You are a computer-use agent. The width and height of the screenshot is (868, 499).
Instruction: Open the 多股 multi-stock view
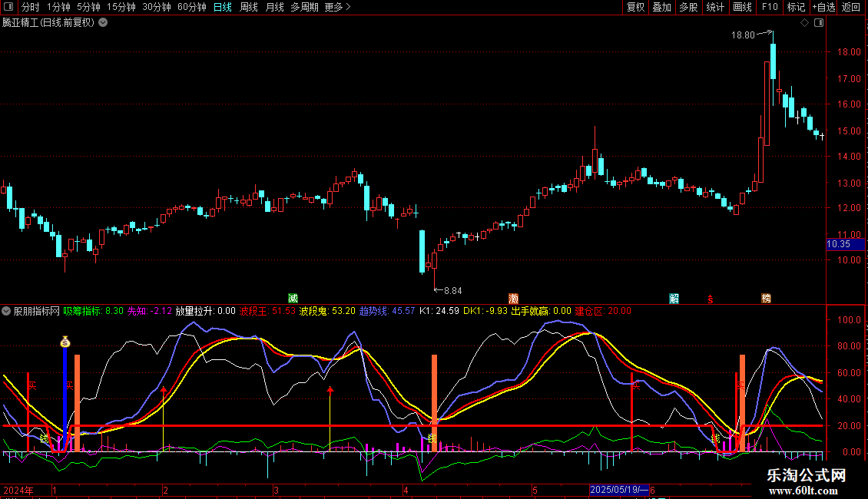[688, 7]
